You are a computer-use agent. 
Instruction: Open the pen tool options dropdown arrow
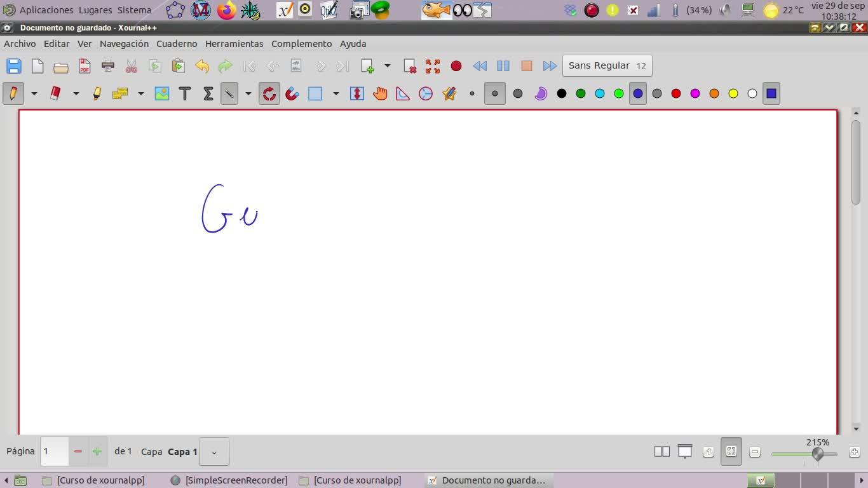tap(34, 93)
